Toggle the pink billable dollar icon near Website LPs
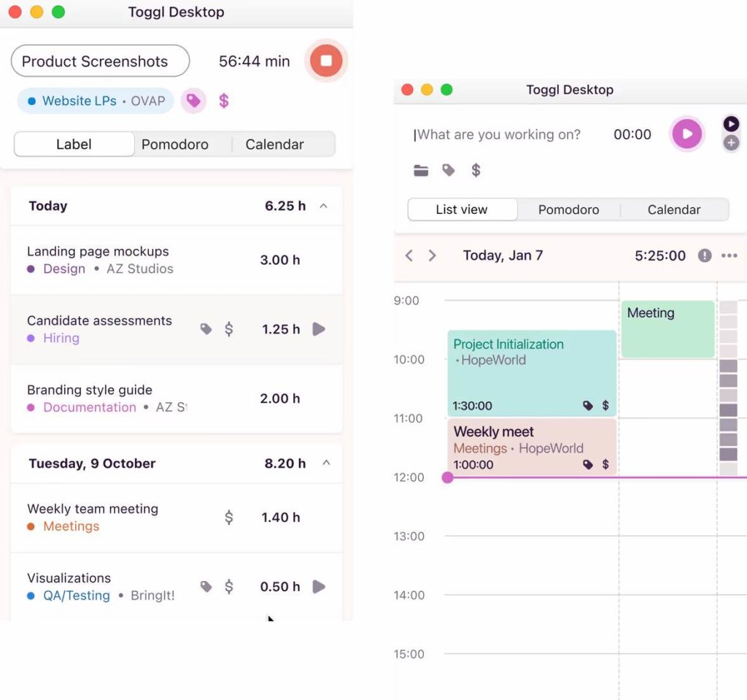747x700 pixels. point(224,101)
